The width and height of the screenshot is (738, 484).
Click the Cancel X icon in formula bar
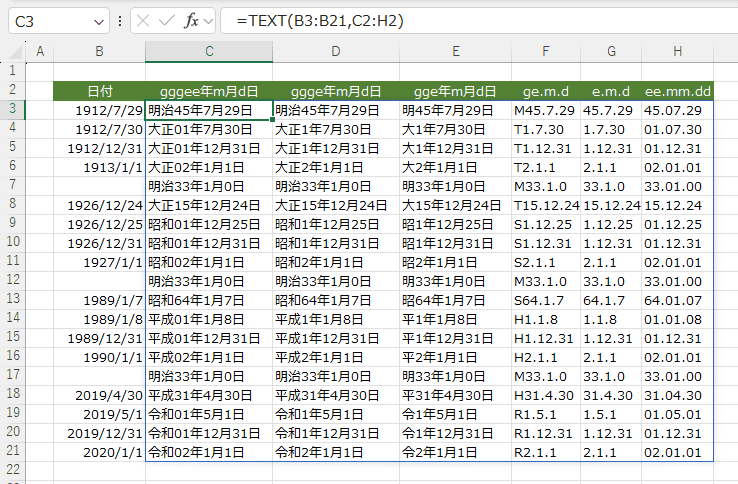(x=144, y=21)
